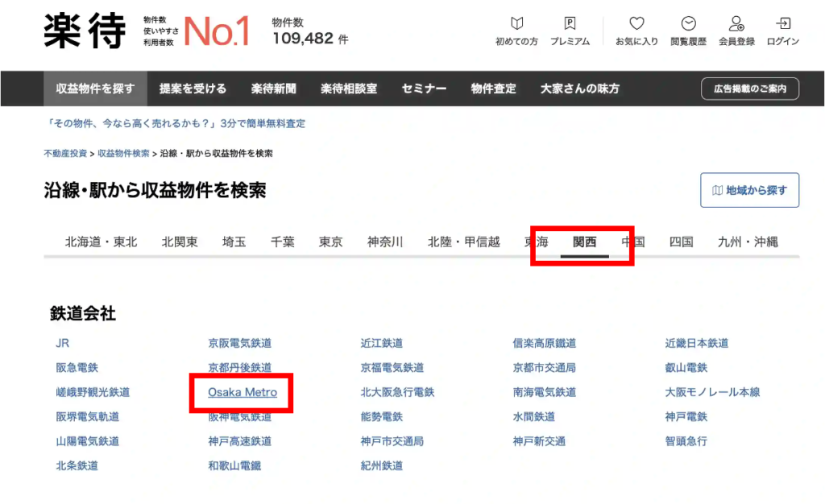Click the 近畿日本鉄道 link
The height and width of the screenshot is (504, 825).
coord(696,343)
